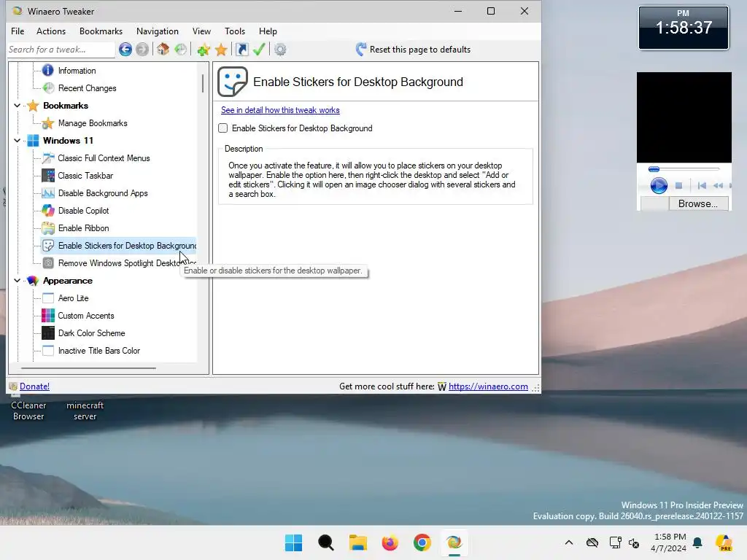The image size is (747, 560).
Task: Click the tree vertical scrollbar thumb
Action: pos(203,83)
